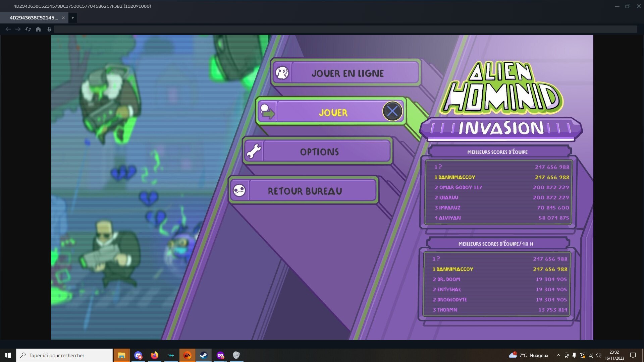The height and width of the screenshot is (362, 644).
Task: Open Discord from the taskbar
Action: pos(138,355)
